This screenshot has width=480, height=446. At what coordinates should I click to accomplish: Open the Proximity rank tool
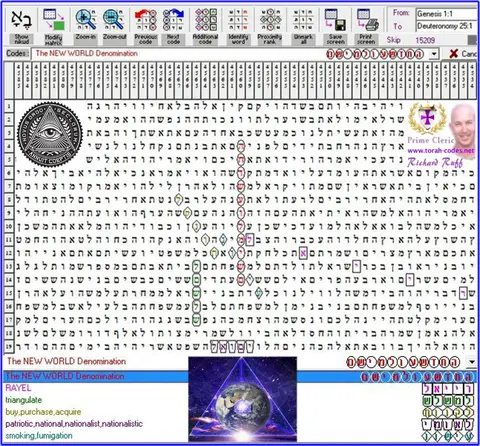(270, 19)
